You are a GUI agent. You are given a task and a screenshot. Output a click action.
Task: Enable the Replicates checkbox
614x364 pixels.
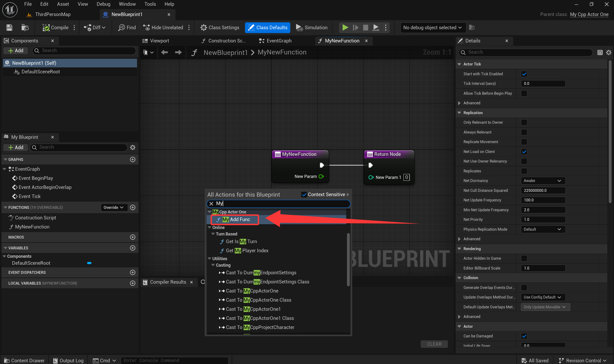pyautogui.click(x=524, y=171)
